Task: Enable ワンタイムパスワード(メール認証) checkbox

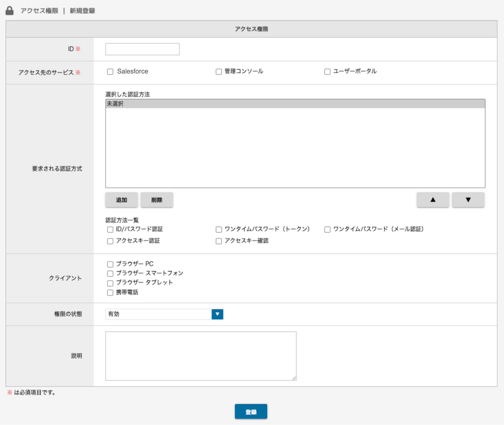Action: pos(327,230)
